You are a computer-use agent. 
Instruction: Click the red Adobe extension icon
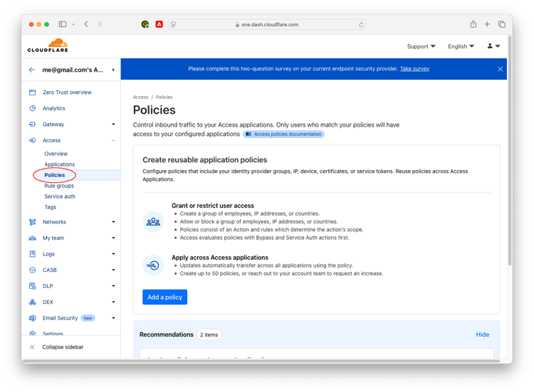[159, 24]
